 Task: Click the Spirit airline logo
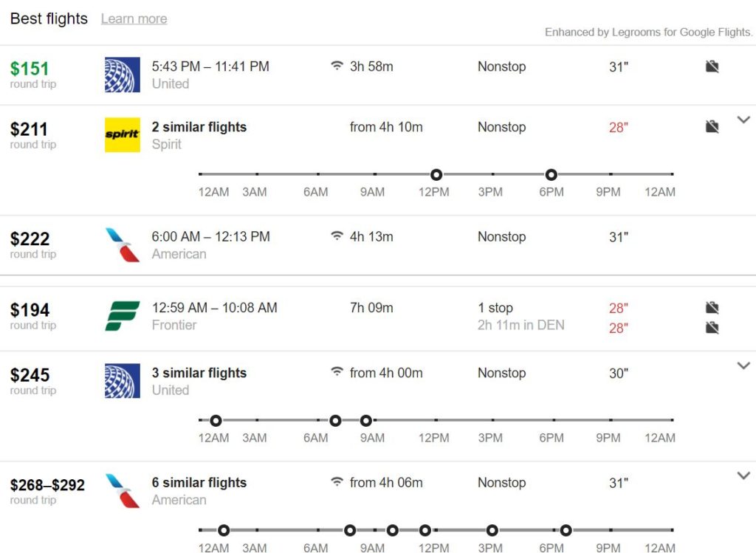122,135
